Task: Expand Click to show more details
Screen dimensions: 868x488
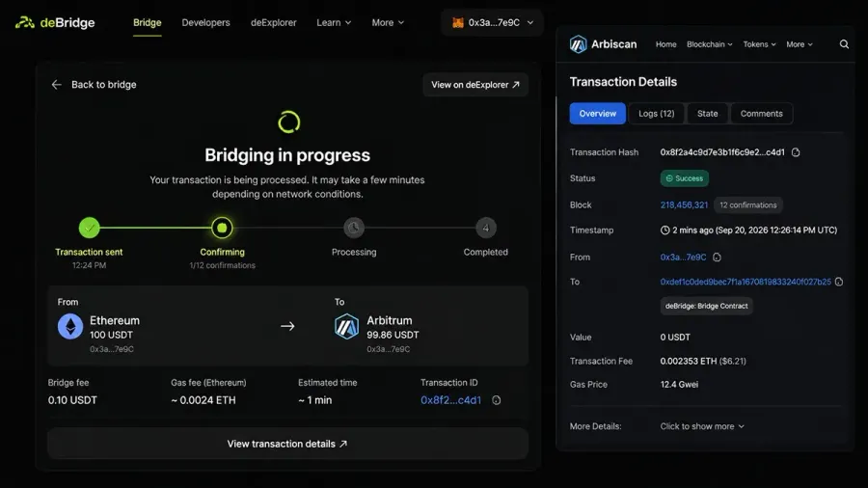Action: tap(702, 426)
